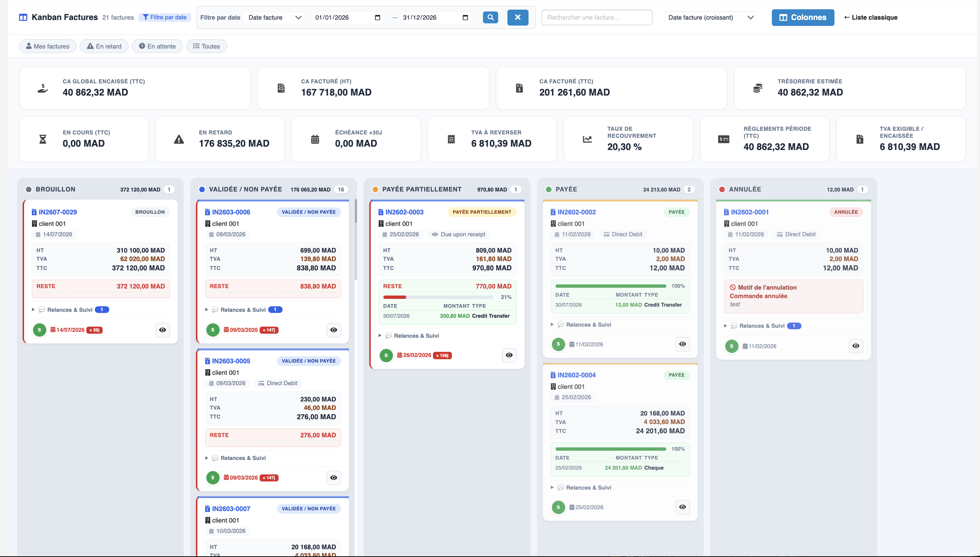980x557 pixels.
Task: Click the Colonnes button
Action: pos(803,17)
